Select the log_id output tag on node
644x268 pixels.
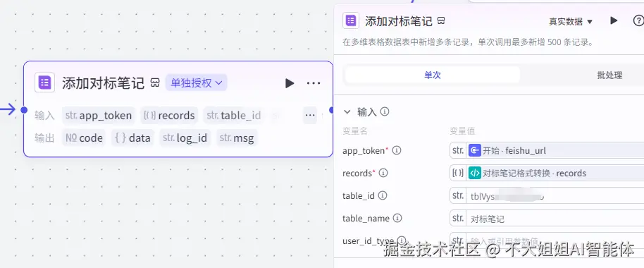pos(185,138)
